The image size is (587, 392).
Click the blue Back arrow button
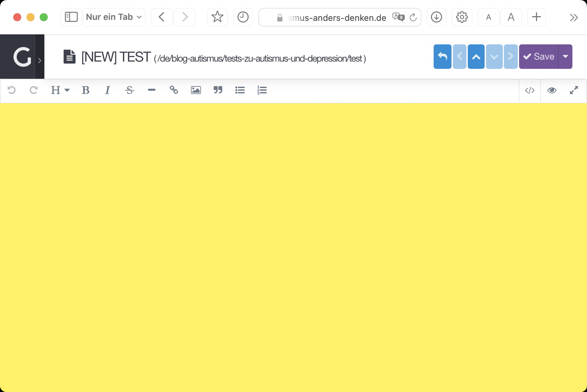click(x=443, y=57)
